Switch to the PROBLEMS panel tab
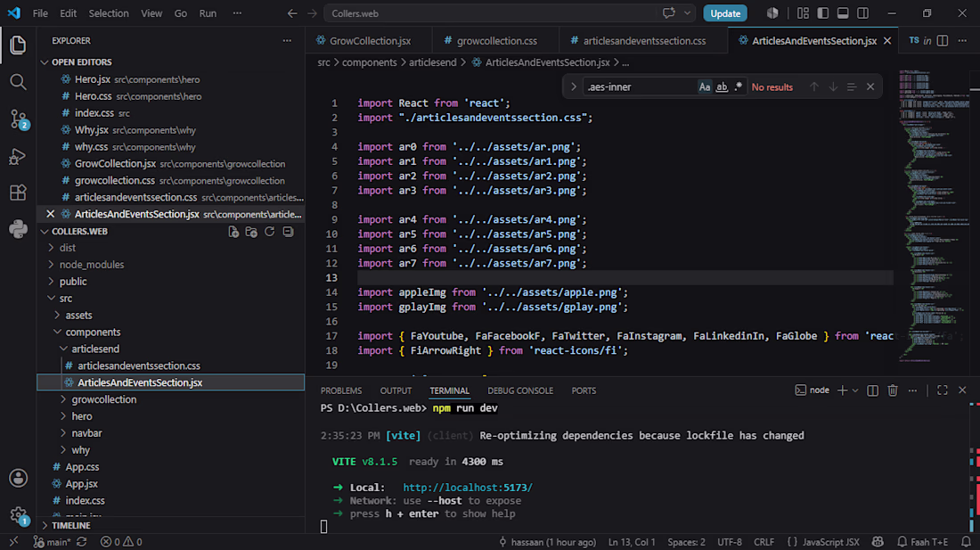980x550 pixels. click(x=341, y=390)
